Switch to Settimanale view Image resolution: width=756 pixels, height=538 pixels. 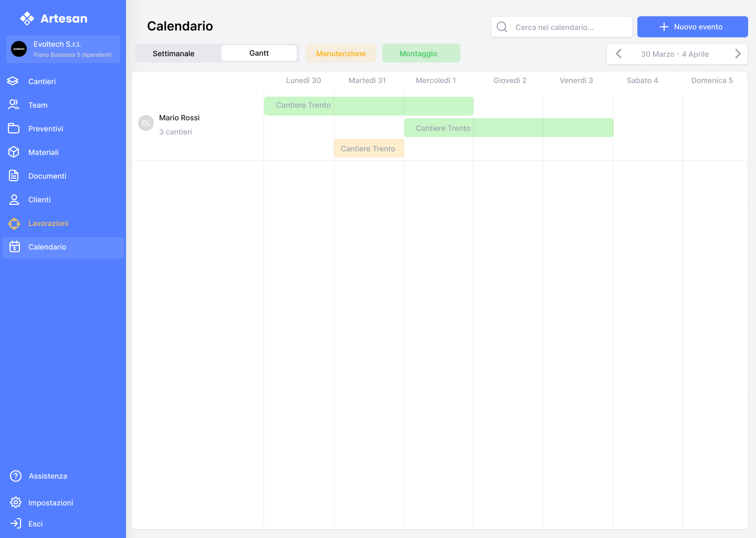(x=174, y=54)
